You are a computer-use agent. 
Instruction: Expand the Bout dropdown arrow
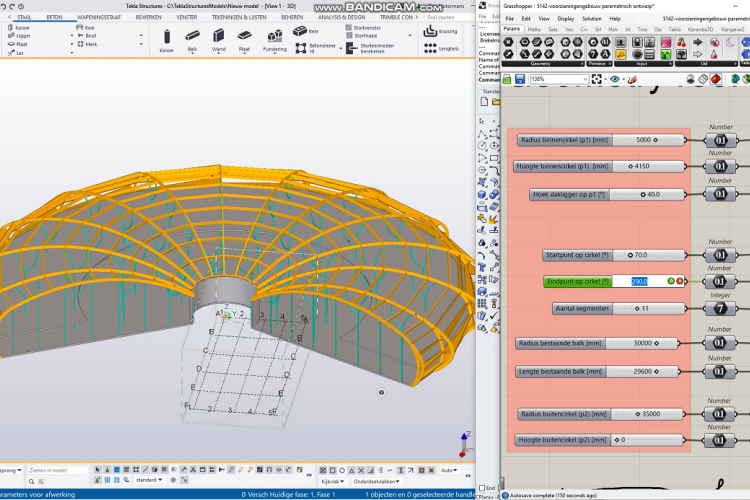141,35
